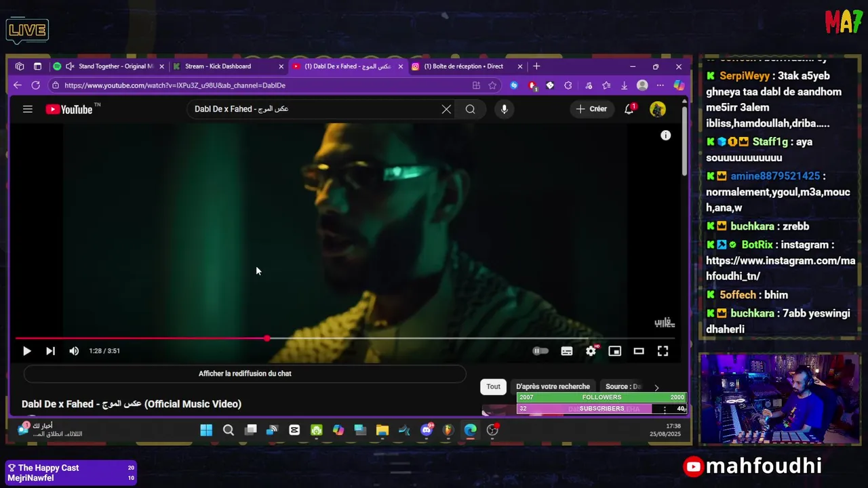This screenshot has height=488, width=868.
Task: Toggle the autoplay switch
Action: click(540, 351)
